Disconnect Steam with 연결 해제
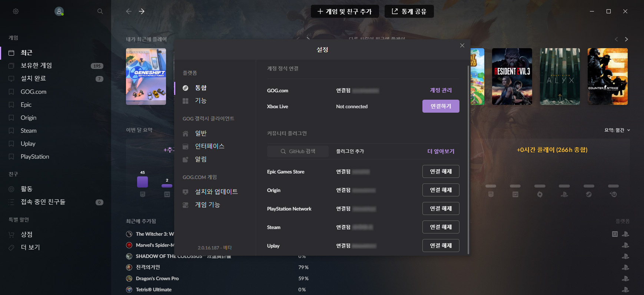Image resolution: width=644 pixels, height=295 pixels. (x=441, y=227)
